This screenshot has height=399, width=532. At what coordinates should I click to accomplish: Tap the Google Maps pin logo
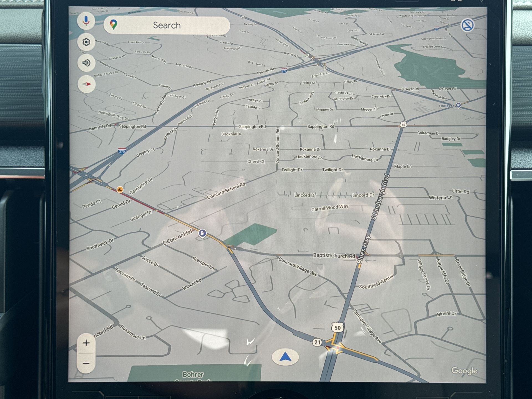pyautogui.click(x=113, y=25)
